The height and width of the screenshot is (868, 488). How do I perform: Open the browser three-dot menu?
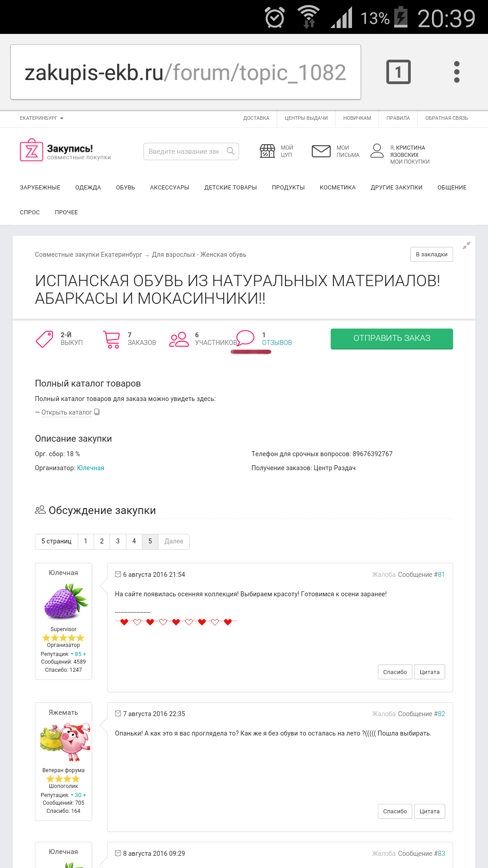pyautogui.click(x=456, y=72)
